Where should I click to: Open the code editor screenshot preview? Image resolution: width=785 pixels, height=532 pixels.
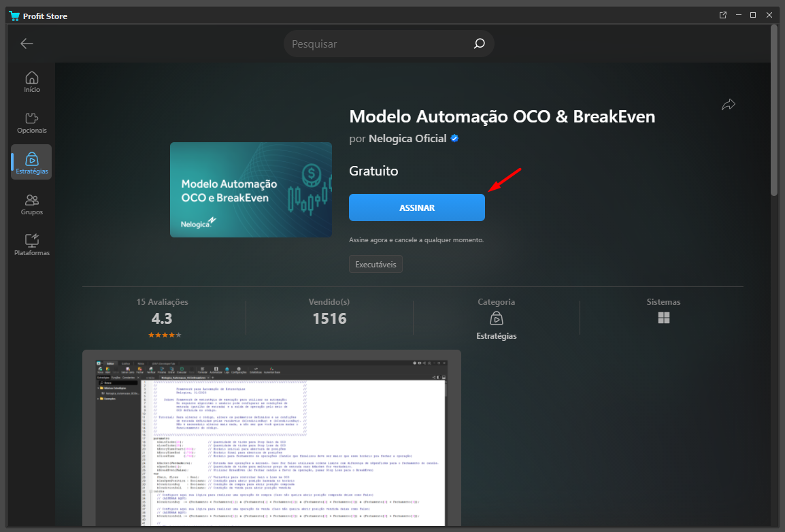point(271,438)
